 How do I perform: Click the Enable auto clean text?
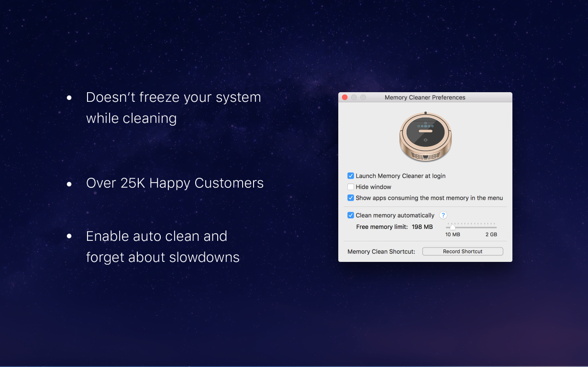[x=156, y=236]
